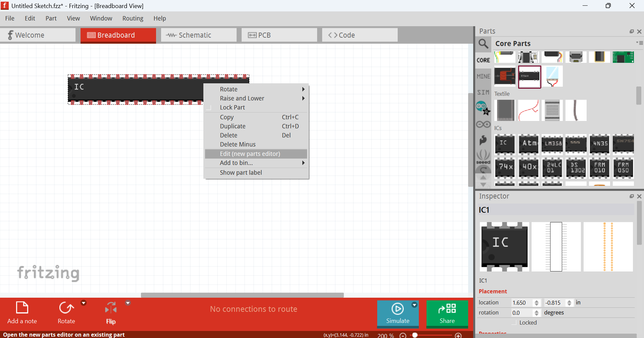644x338 pixels.
Task: Open Simulate button dropdown arrow
Action: tap(414, 305)
